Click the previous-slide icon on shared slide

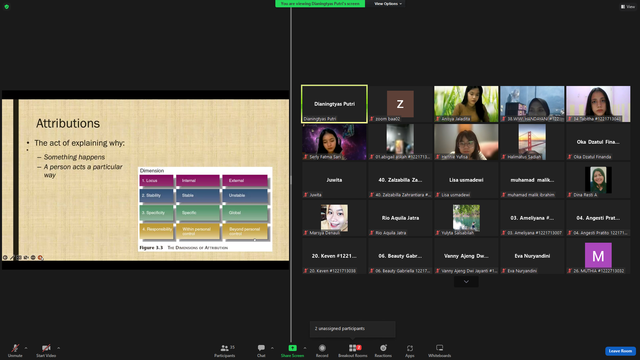pyautogui.click(x=5, y=258)
